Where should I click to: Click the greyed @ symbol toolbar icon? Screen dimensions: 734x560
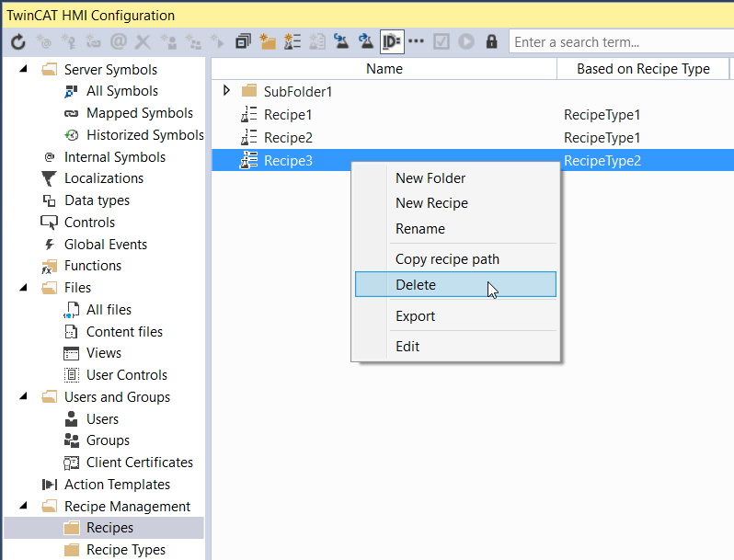(119, 41)
